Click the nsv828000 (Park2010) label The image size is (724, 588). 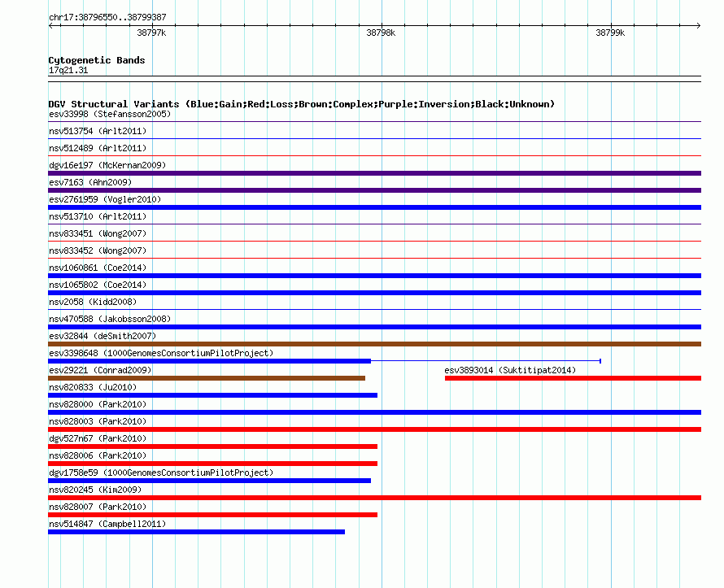point(98,404)
